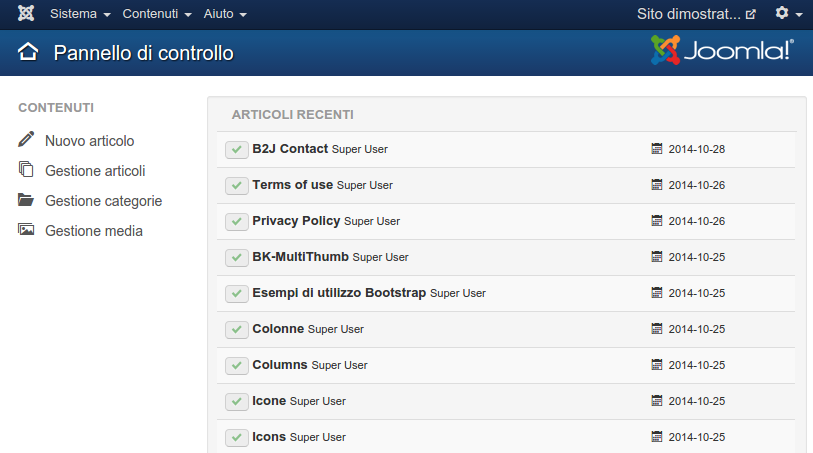
Task: Open Esempi di utilizzo Bootstrap article
Action: (339, 293)
